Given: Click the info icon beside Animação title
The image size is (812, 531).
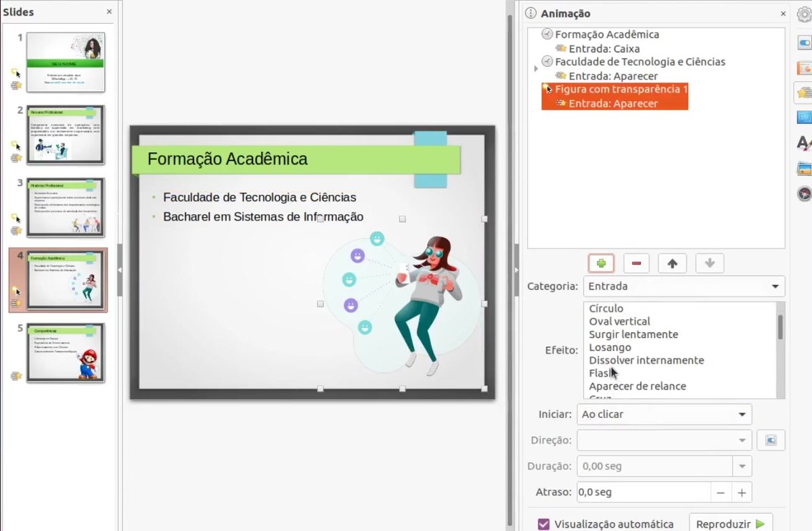Looking at the screenshot, I should click(x=531, y=14).
